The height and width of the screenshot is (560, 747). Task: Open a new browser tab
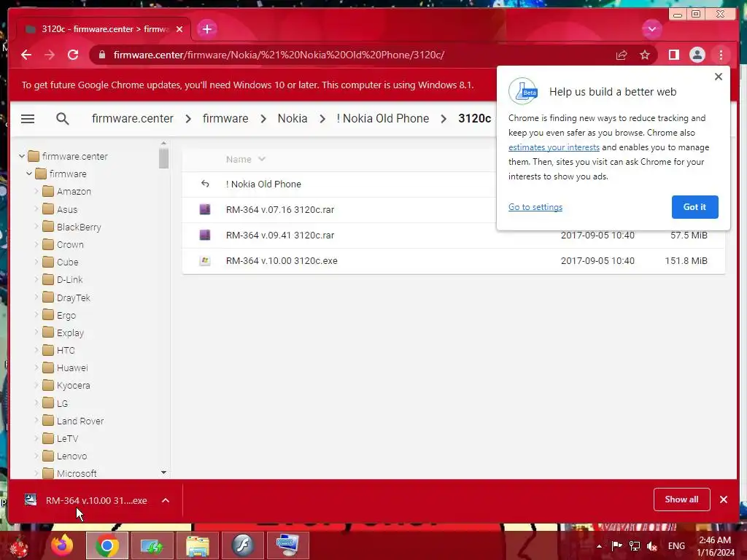pos(206,29)
